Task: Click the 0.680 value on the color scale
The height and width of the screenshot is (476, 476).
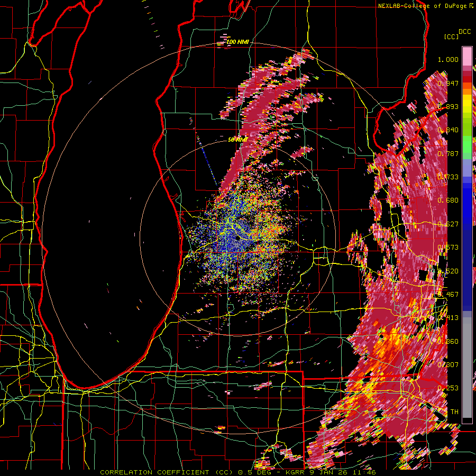Action: [448, 200]
